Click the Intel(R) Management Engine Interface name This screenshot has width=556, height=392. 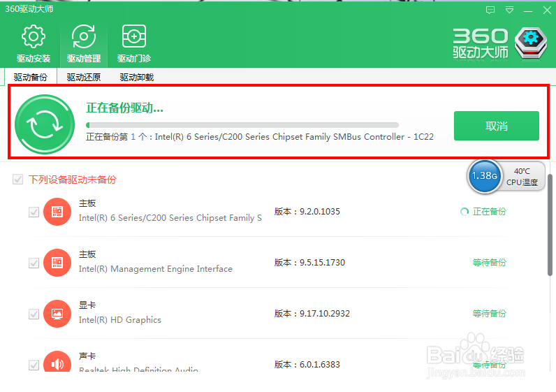tap(155, 269)
